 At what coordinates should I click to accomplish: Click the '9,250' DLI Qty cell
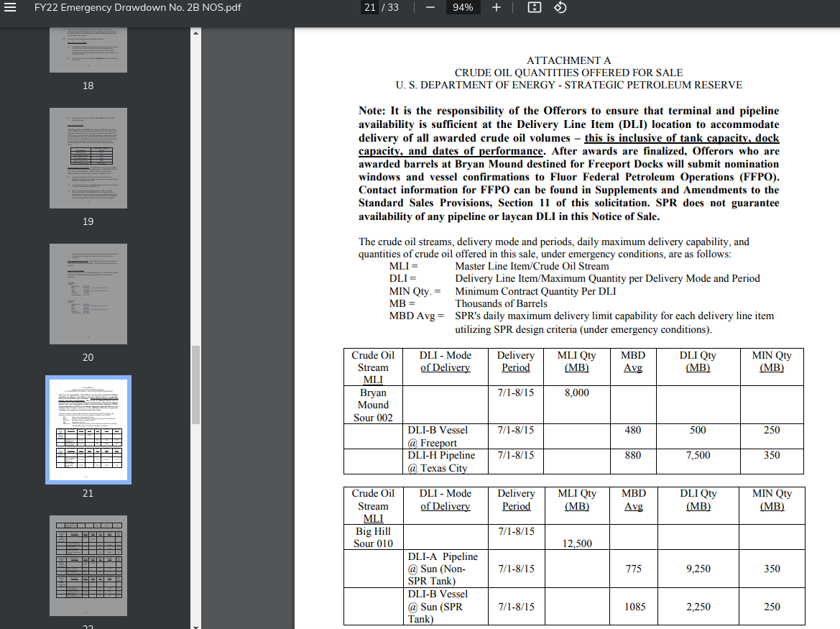coord(698,569)
